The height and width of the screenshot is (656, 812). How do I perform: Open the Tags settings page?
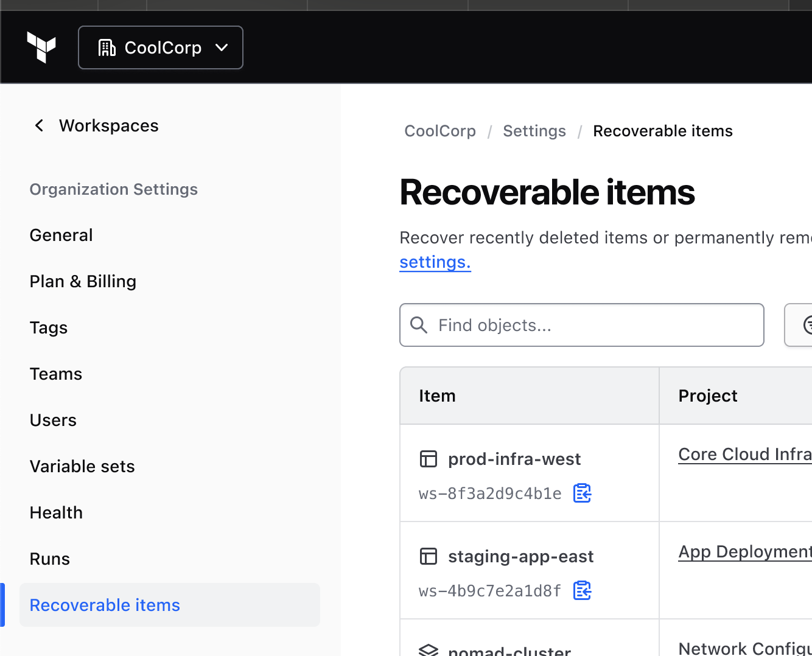[49, 328]
